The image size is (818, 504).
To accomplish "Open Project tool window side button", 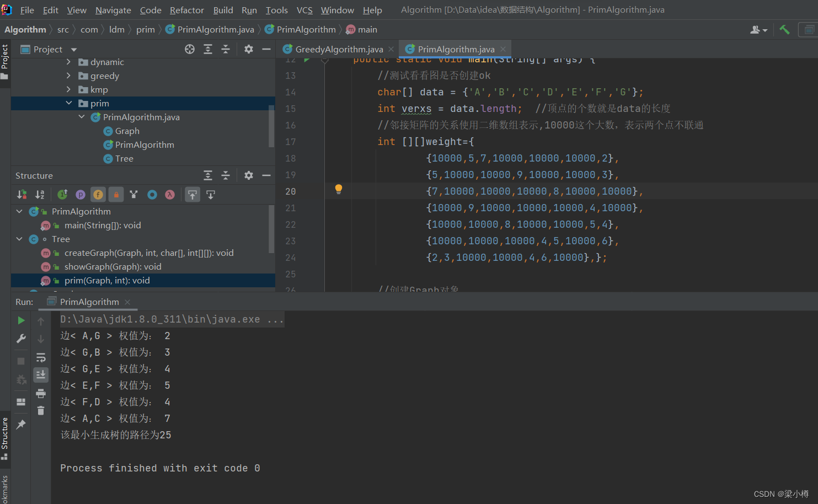I will (x=5, y=62).
